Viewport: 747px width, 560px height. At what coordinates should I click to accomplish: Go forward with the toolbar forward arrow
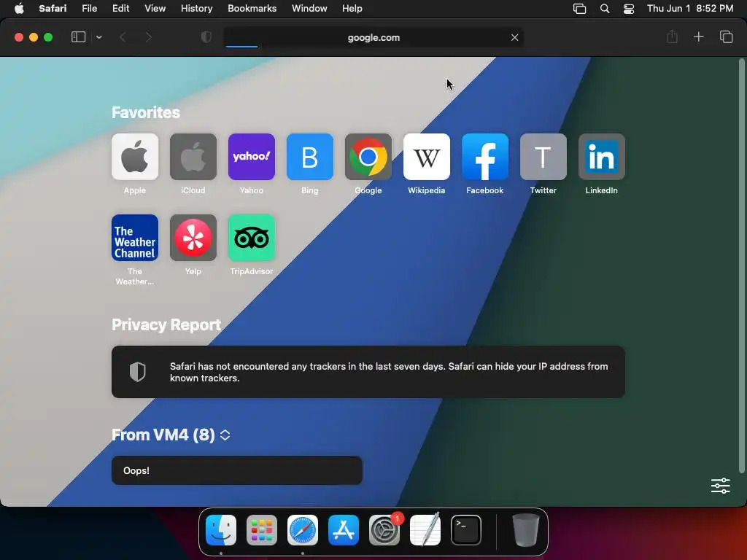click(148, 37)
